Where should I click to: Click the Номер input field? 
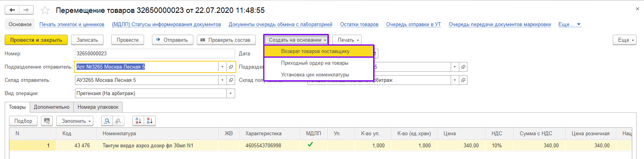click(155, 54)
